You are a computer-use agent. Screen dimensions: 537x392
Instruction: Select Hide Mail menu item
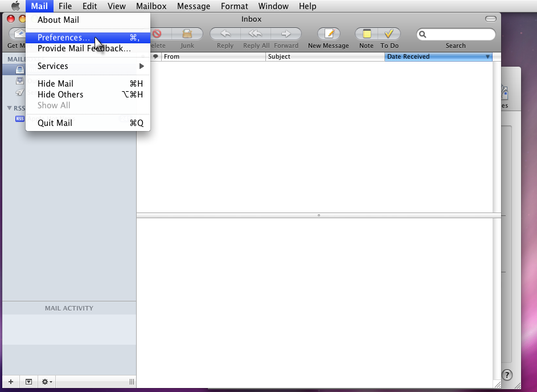88,84
